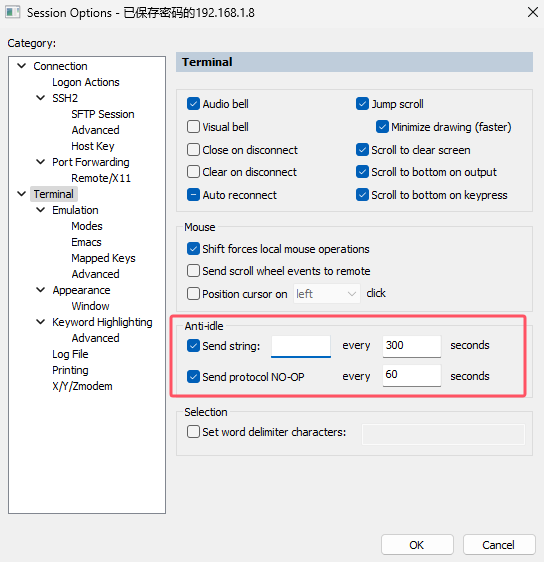Viewport: 544px width, 562px height.
Task: Disable the Jump scroll option
Action: (x=362, y=104)
